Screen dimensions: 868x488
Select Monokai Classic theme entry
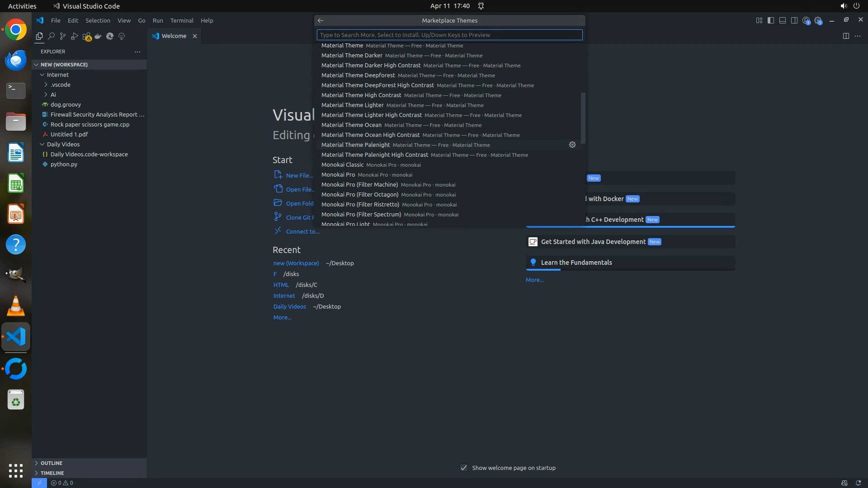coord(342,165)
